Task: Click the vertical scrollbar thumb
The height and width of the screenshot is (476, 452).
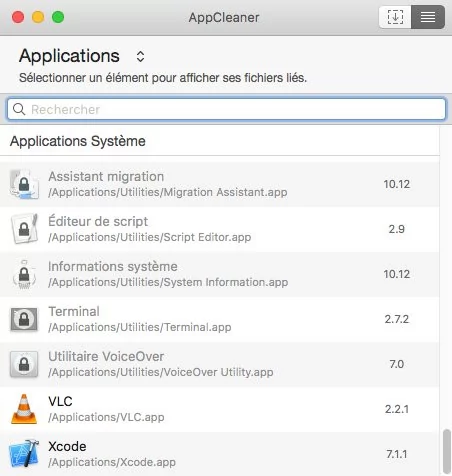Action: coord(446,452)
